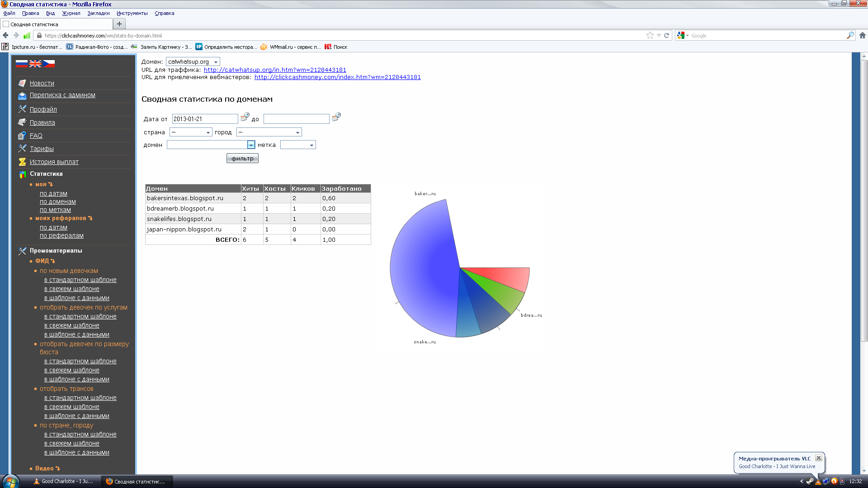
Task: Open the Закладки menu
Action: click(x=98, y=13)
